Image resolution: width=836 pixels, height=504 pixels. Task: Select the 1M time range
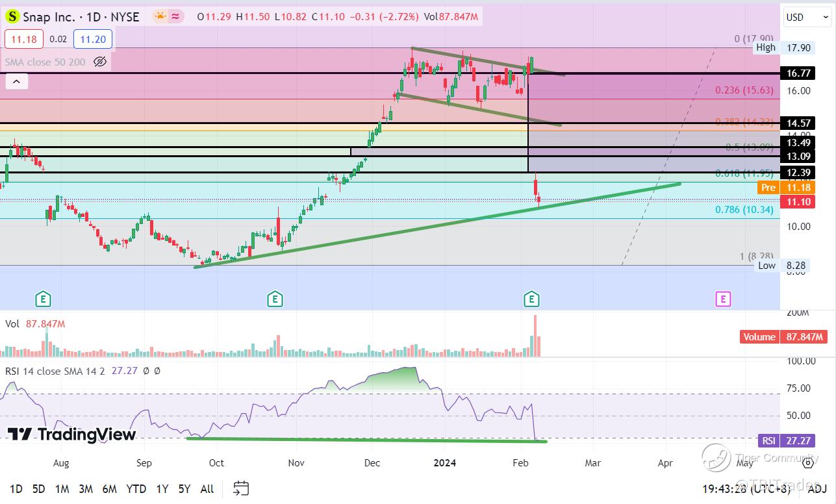coord(62,488)
